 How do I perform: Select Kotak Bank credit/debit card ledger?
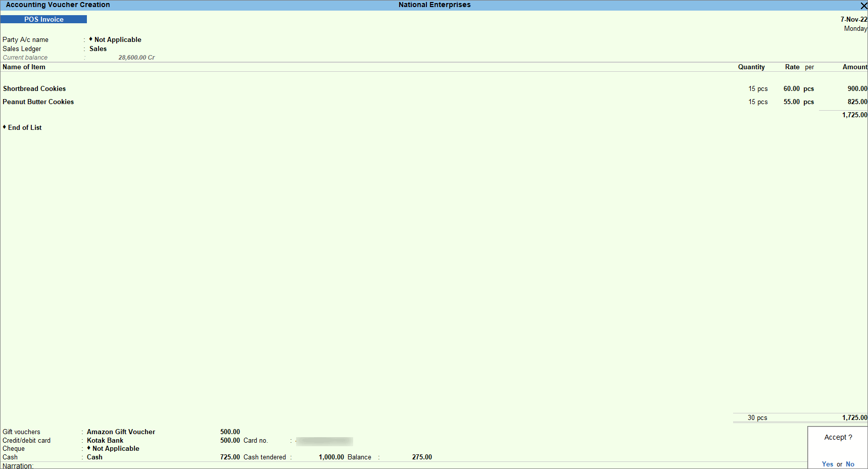pos(105,440)
